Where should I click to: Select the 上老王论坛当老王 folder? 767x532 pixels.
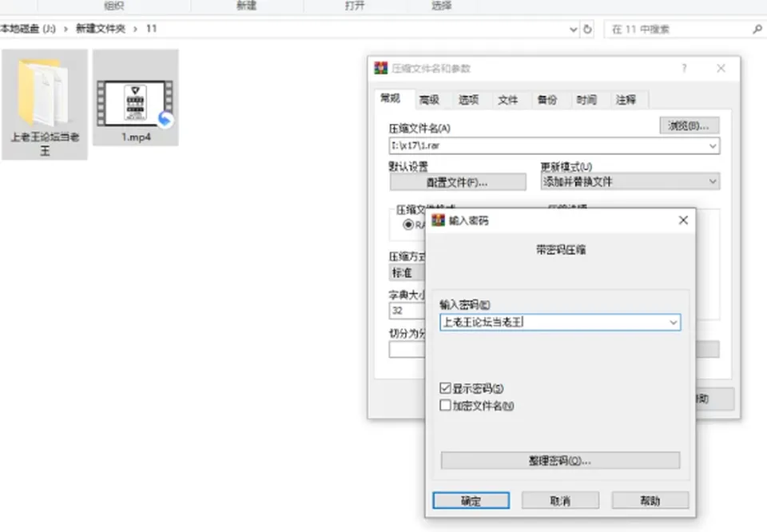tap(45, 104)
